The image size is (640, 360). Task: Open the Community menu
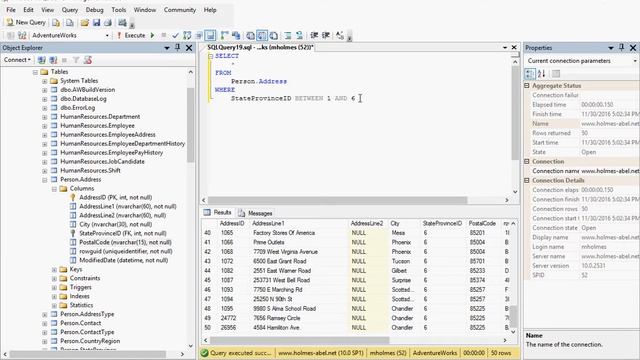point(180,10)
